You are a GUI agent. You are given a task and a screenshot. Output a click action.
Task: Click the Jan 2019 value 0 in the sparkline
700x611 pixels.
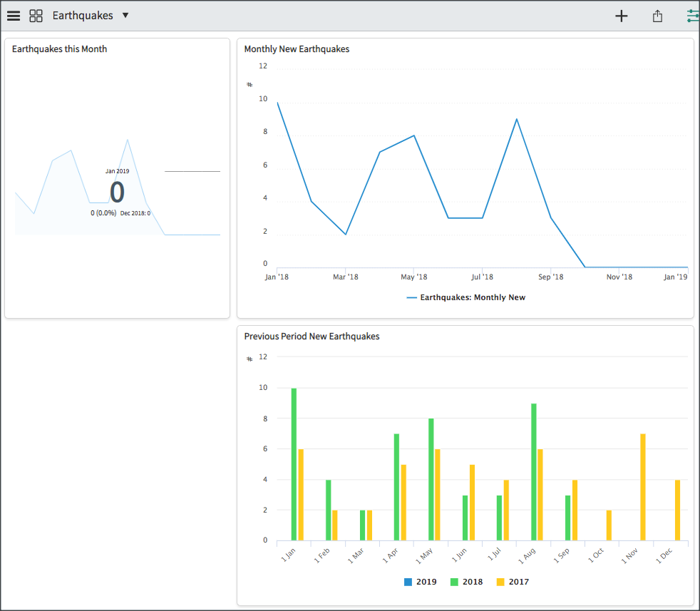[117, 192]
